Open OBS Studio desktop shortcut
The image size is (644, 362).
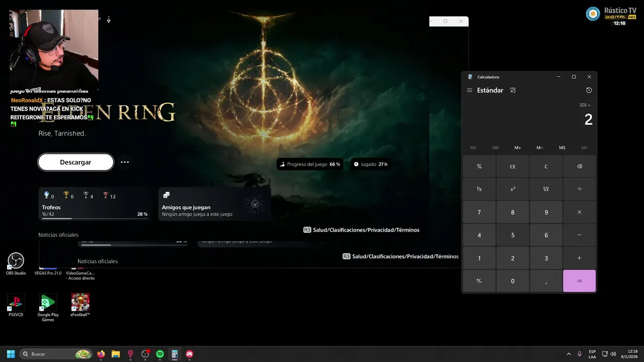point(16,264)
